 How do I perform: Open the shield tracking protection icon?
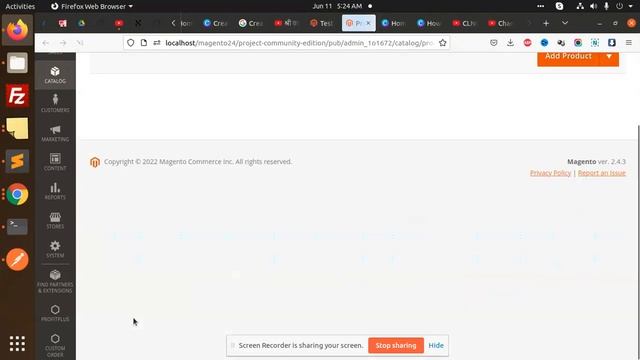click(130, 43)
